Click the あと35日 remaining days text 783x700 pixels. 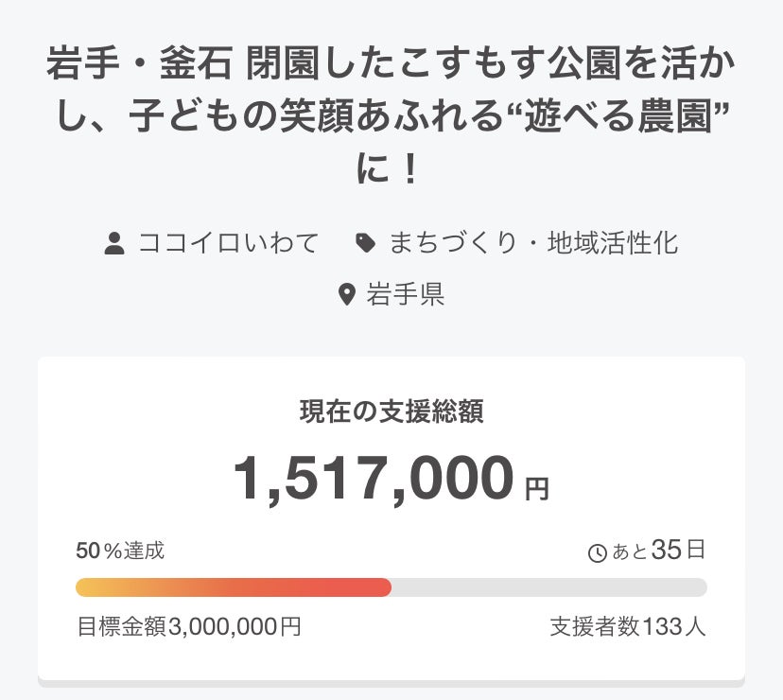[x=658, y=551]
